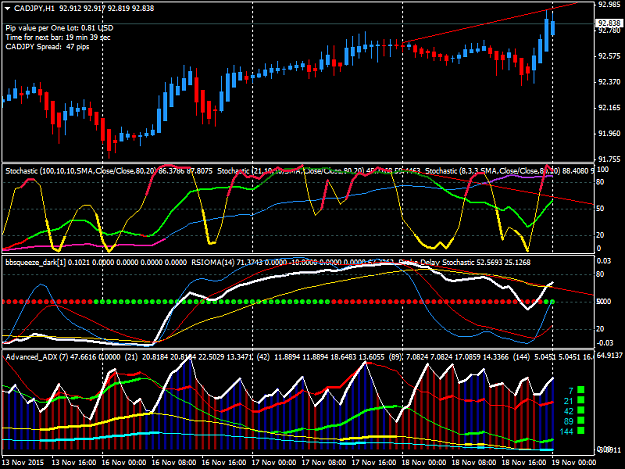Click the '17 Nov 16:00' time axis label
Viewport: 625px width, 469px height.
[x=374, y=463]
